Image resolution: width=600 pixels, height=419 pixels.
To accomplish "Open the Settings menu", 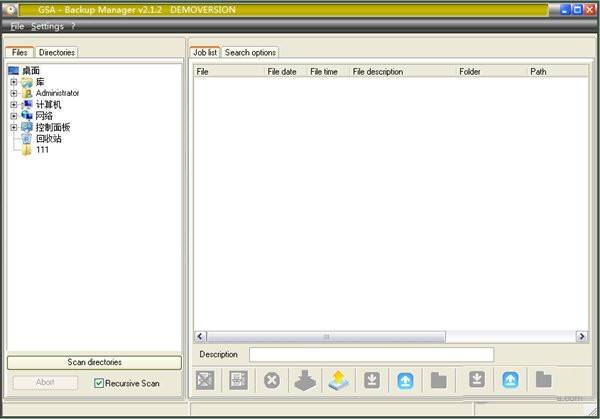I will [47, 26].
